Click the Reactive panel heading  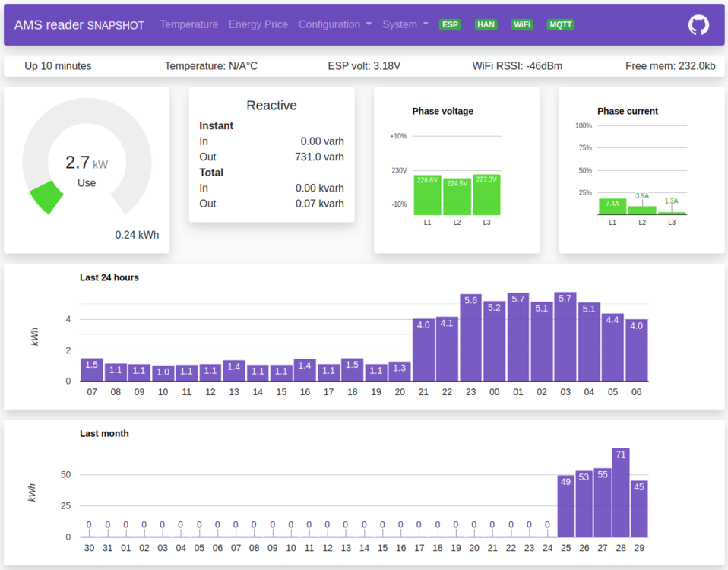(x=271, y=106)
